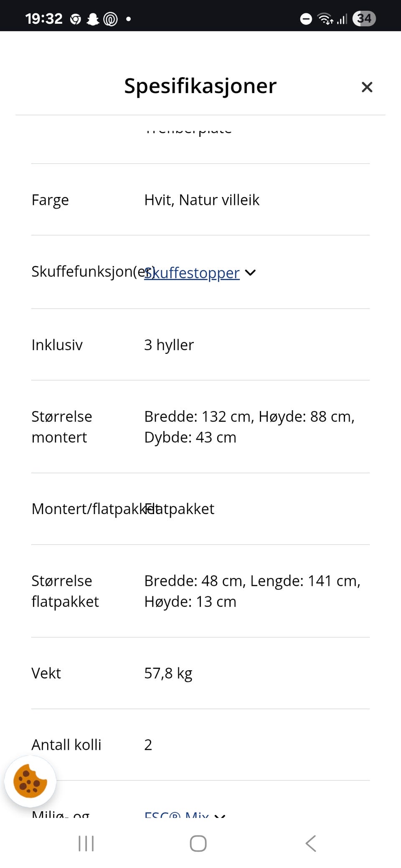Close the Spesifikasjoner panel
The image size is (401, 868).
pyautogui.click(x=367, y=87)
